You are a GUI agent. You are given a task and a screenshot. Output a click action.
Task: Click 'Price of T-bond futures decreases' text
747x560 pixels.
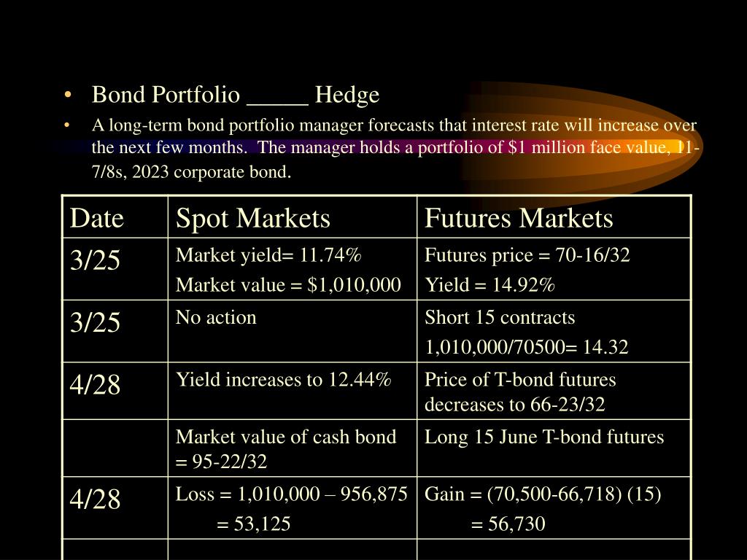[x=520, y=392]
